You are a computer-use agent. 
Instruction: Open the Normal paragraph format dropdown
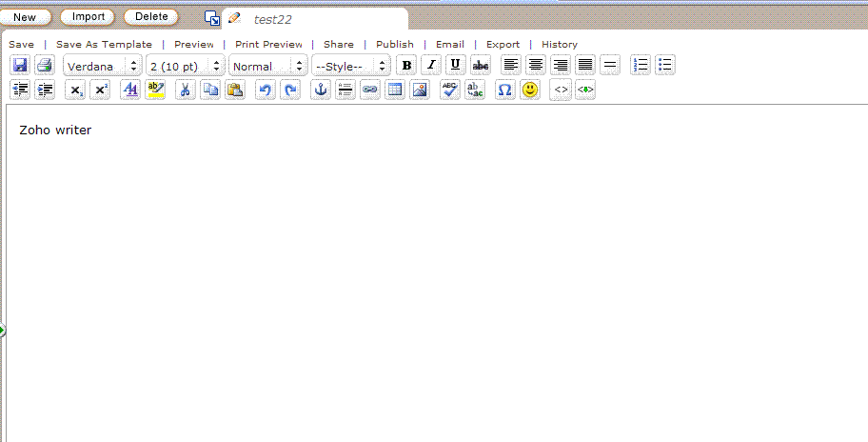click(x=268, y=66)
